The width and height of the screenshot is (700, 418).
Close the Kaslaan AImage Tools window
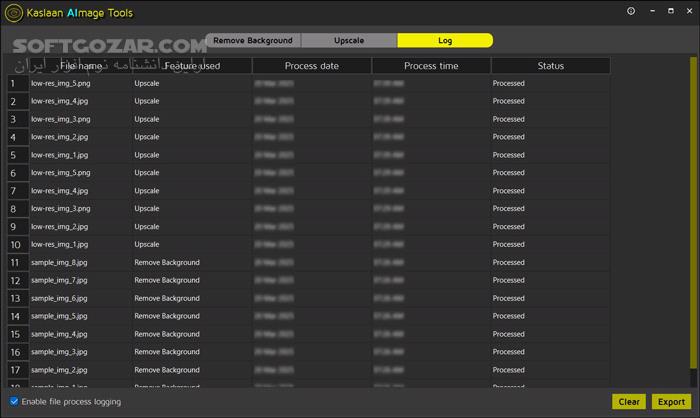(x=687, y=12)
